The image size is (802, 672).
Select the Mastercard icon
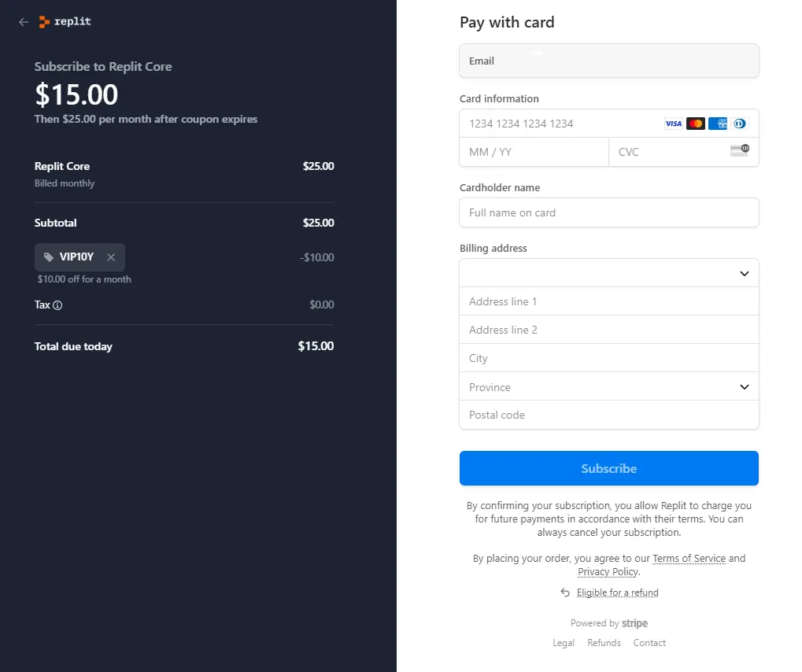tap(695, 124)
